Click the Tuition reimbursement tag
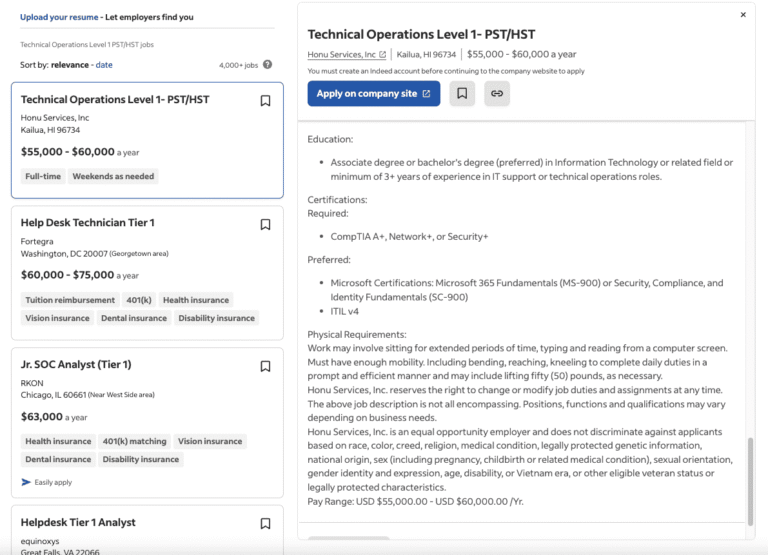 pyautogui.click(x=70, y=300)
